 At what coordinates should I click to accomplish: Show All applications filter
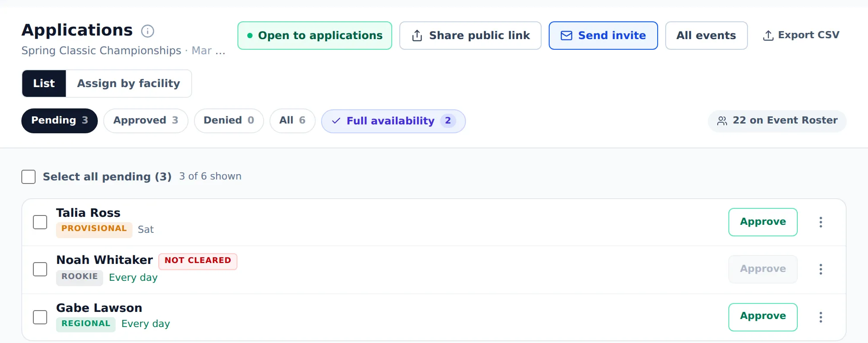tap(293, 121)
